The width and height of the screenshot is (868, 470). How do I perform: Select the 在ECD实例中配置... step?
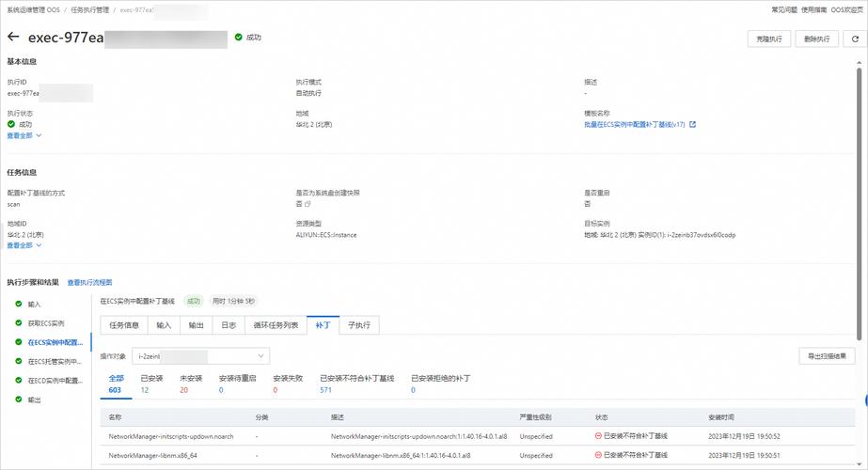[55, 381]
